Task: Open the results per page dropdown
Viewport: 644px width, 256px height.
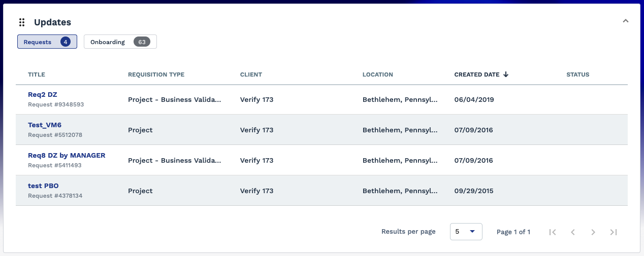Action: tap(466, 232)
